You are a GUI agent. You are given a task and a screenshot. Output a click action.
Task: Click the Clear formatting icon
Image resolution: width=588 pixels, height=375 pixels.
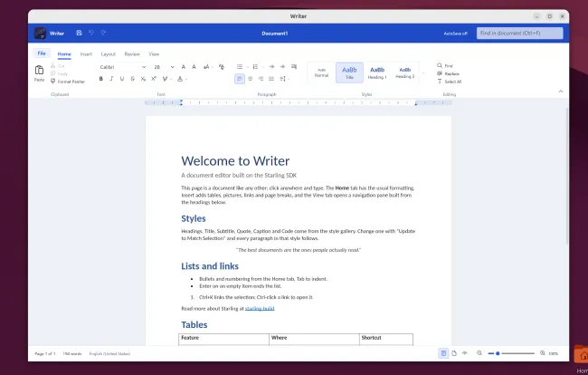[x=222, y=67]
